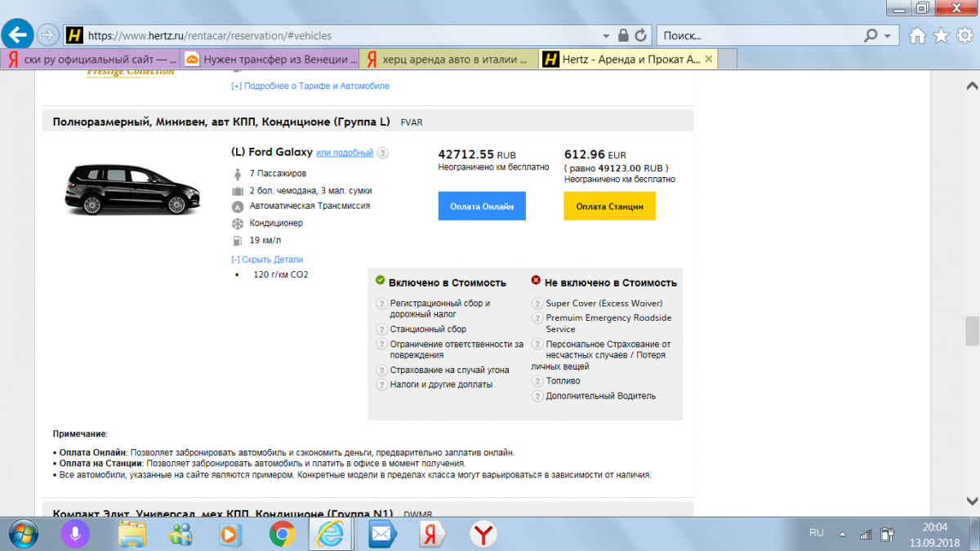Click the RU language indicator in tray
980x551 pixels.
tap(816, 533)
